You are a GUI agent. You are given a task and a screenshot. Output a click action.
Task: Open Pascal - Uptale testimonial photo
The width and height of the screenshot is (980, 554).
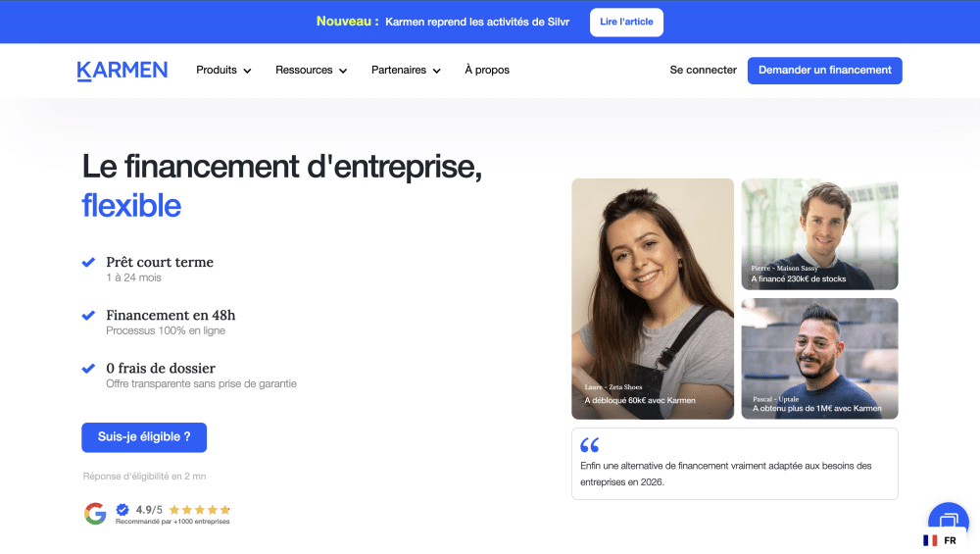pyautogui.click(x=819, y=358)
